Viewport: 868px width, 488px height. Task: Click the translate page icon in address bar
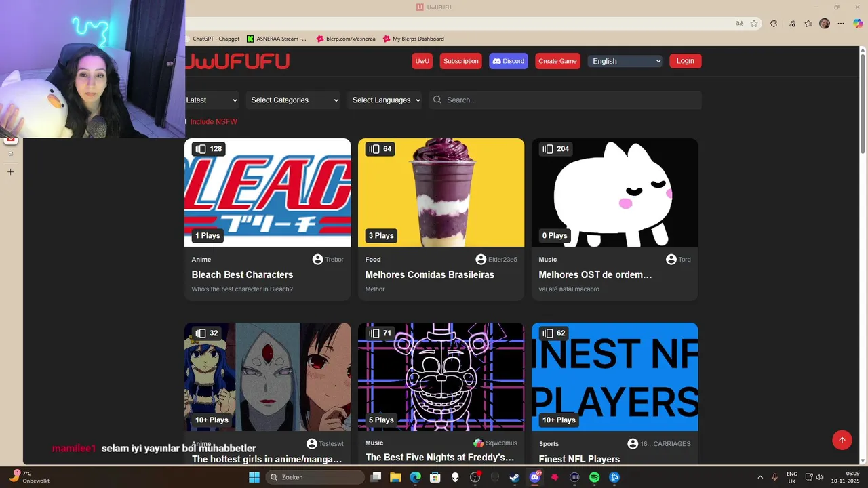click(739, 23)
